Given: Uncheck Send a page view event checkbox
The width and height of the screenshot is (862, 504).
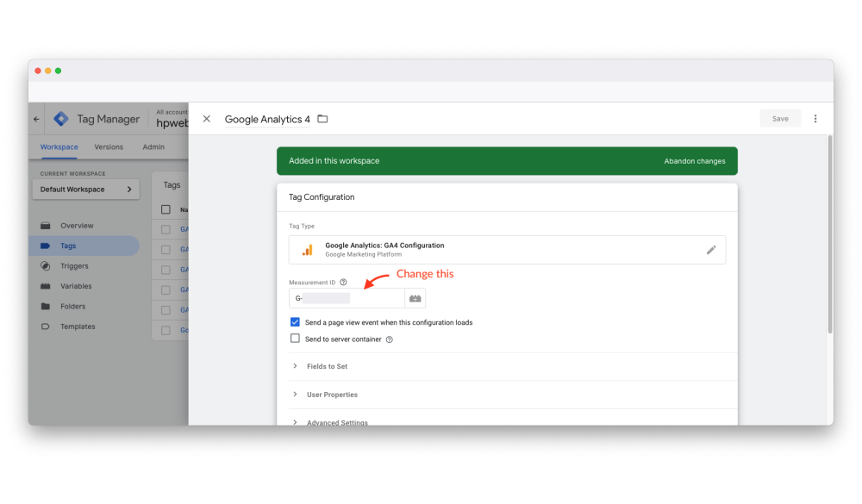Looking at the screenshot, I should [296, 322].
